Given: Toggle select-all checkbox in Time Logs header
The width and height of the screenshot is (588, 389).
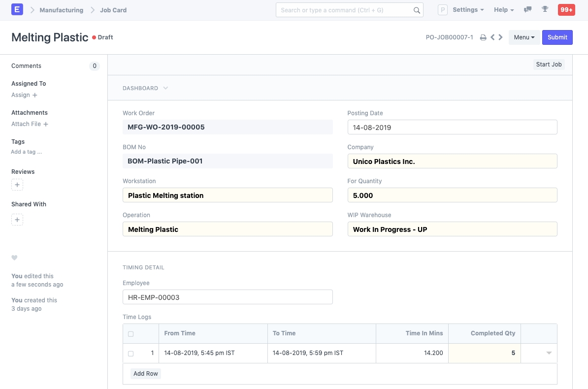Looking at the screenshot, I should (131, 334).
